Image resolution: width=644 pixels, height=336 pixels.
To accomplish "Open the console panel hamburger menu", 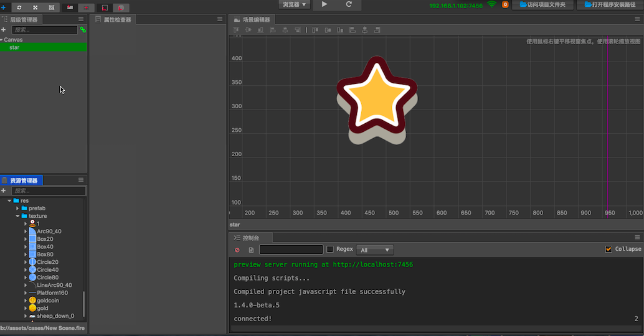I will (637, 237).
